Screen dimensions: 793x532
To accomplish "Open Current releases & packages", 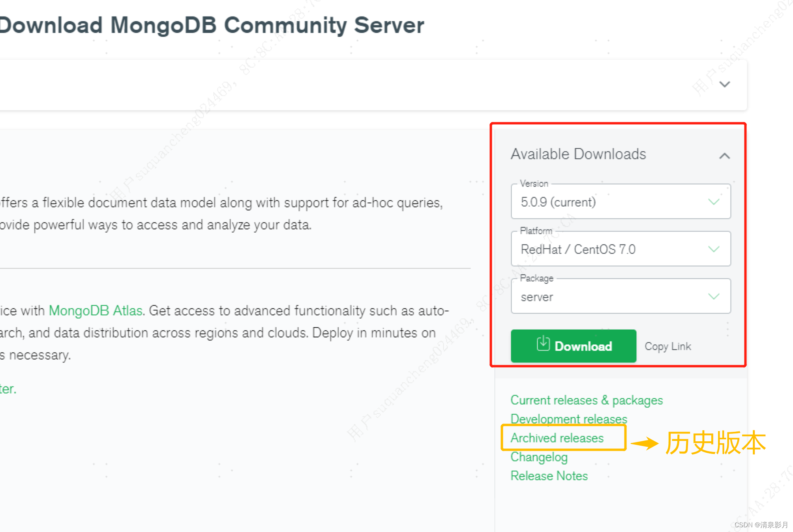I will 587,400.
